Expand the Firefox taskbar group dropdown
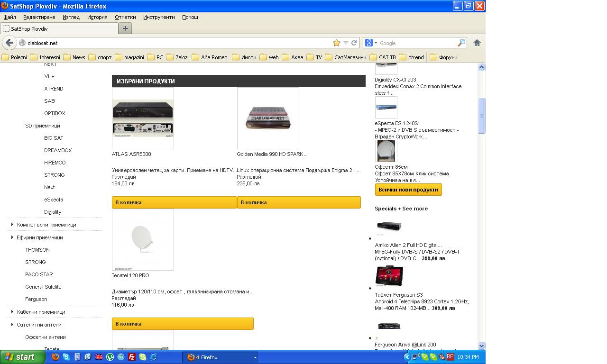Screen dimensions: 607x364 pyautogui.click(x=255, y=357)
